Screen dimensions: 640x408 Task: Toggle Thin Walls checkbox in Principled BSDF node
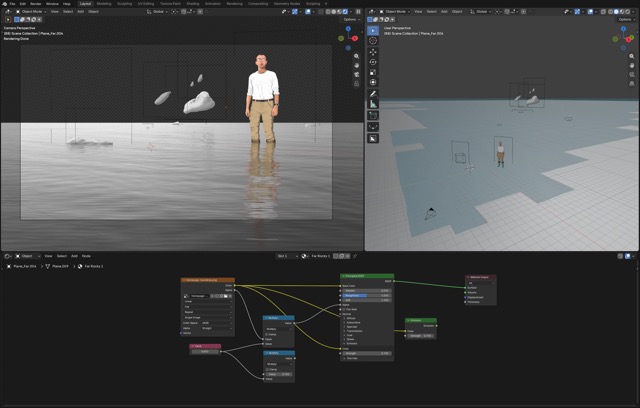(344, 309)
